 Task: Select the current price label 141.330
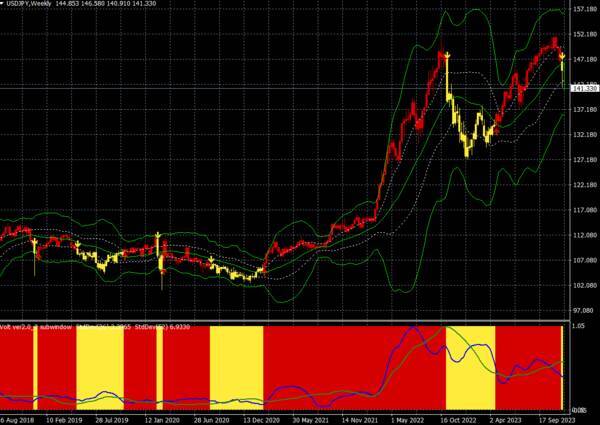[x=583, y=89]
